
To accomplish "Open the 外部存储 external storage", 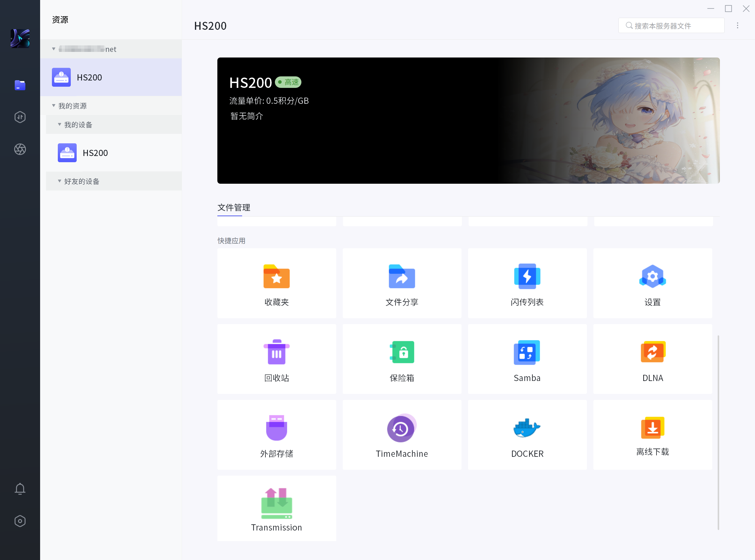I will coord(277,435).
